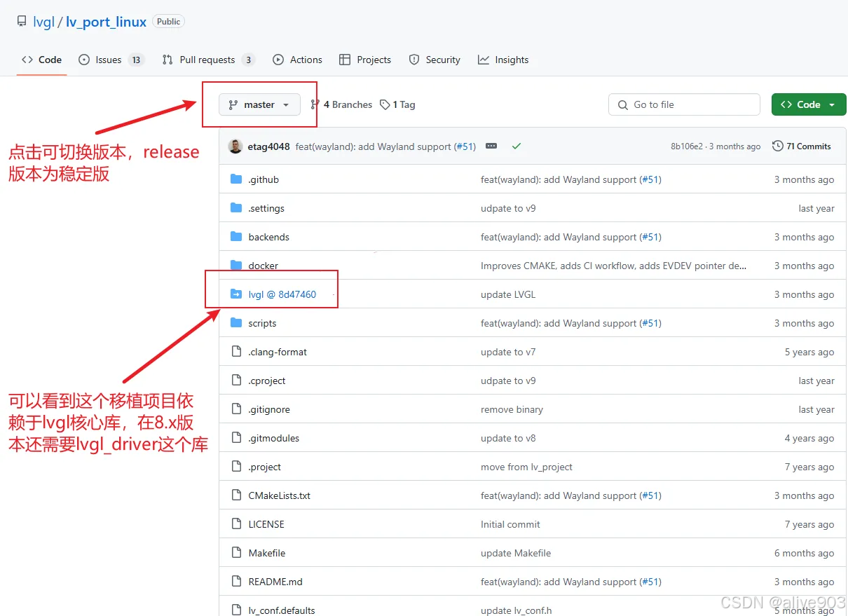848x616 pixels.
Task: Click the Pull requests tab icon
Action: click(167, 60)
